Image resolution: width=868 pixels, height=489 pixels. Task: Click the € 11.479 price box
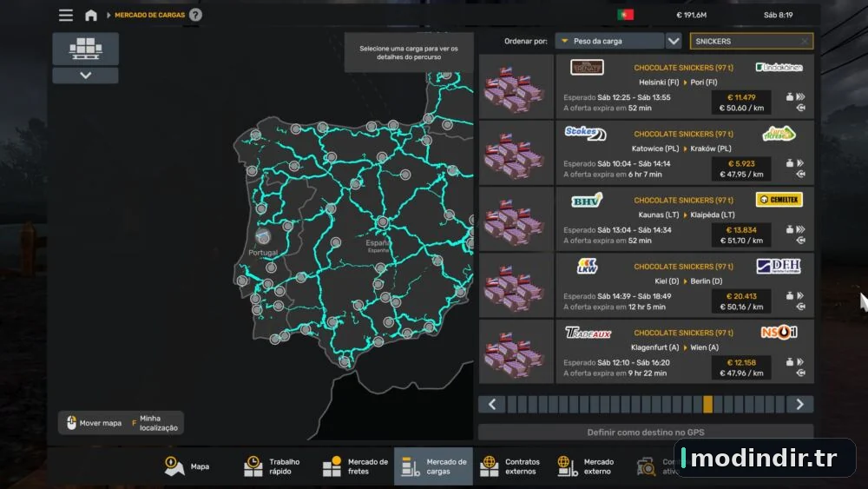pos(741,102)
